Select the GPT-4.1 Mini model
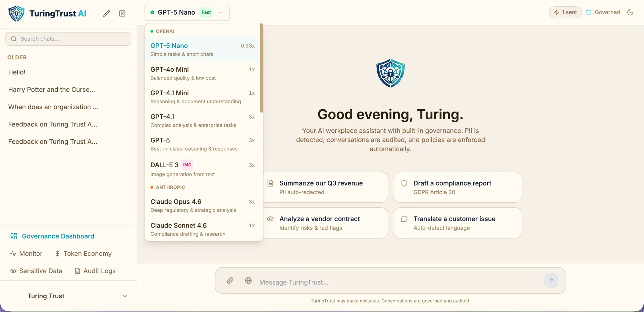644x312 pixels. (203, 97)
